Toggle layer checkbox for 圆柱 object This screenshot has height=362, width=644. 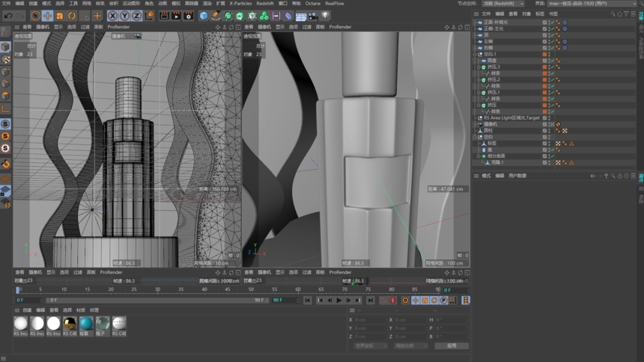tap(544, 131)
